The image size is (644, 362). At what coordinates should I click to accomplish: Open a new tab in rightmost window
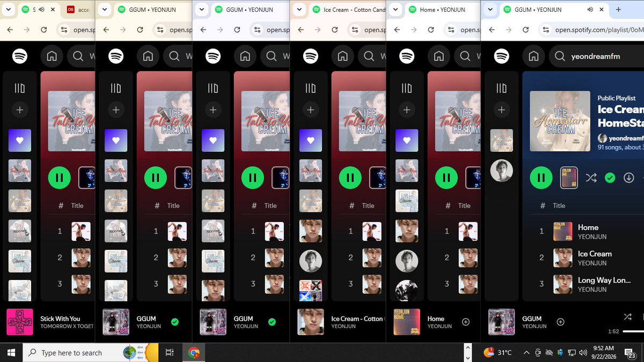(618, 9)
